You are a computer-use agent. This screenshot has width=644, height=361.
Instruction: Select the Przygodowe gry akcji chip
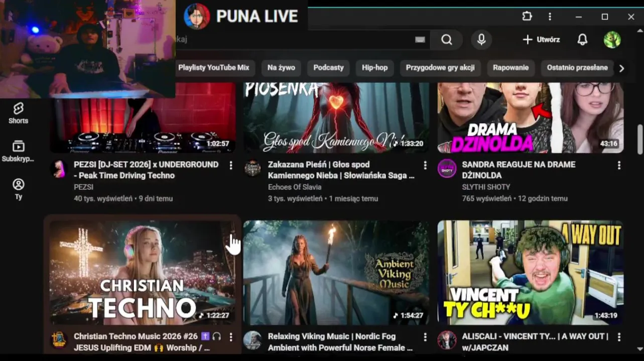(440, 68)
